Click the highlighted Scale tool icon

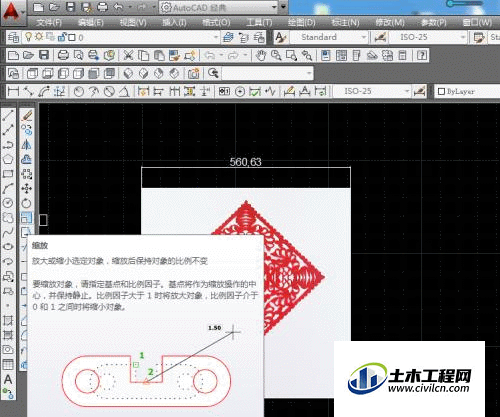point(27,218)
